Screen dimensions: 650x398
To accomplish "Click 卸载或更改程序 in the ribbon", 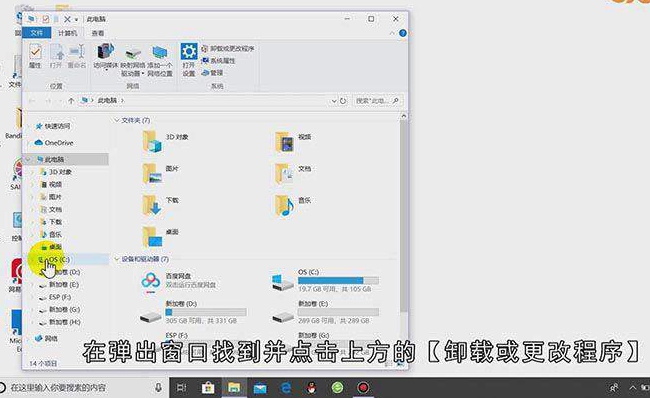I will [x=228, y=49].
